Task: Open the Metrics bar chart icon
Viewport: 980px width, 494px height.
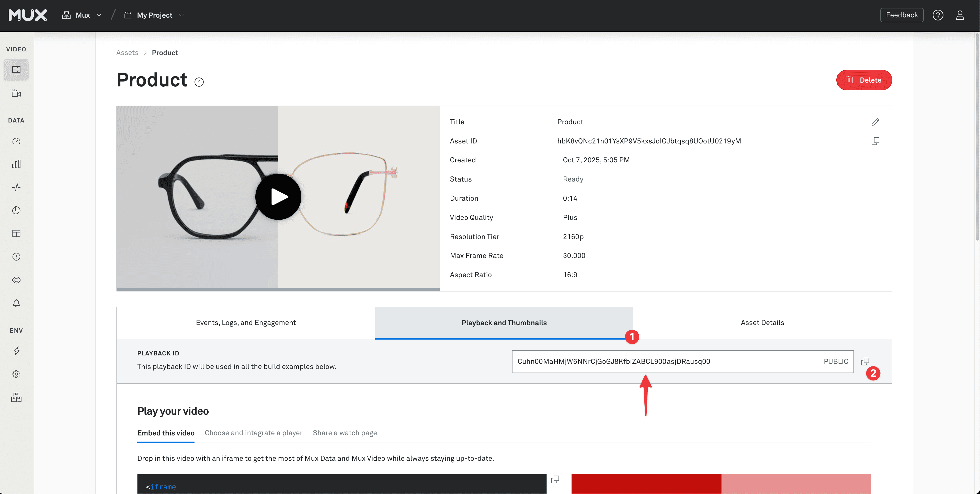Action: point(16,164)
